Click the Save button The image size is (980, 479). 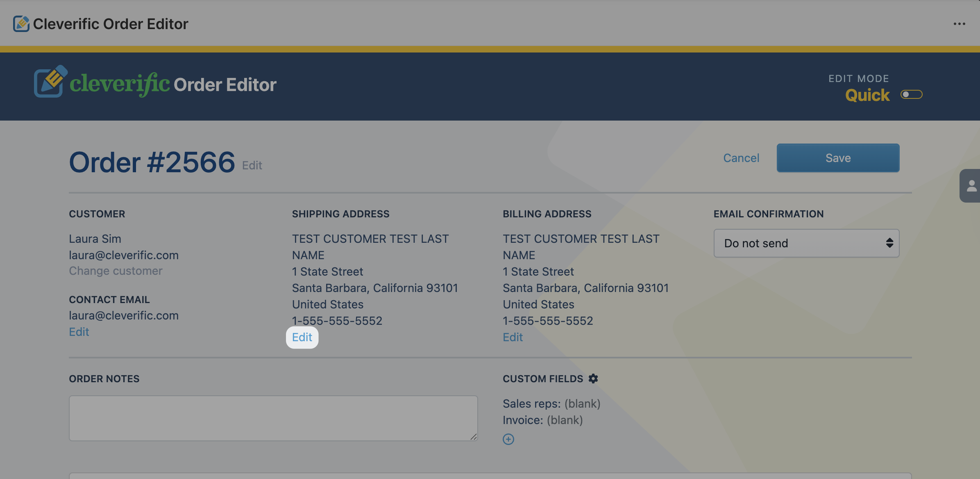838,158
